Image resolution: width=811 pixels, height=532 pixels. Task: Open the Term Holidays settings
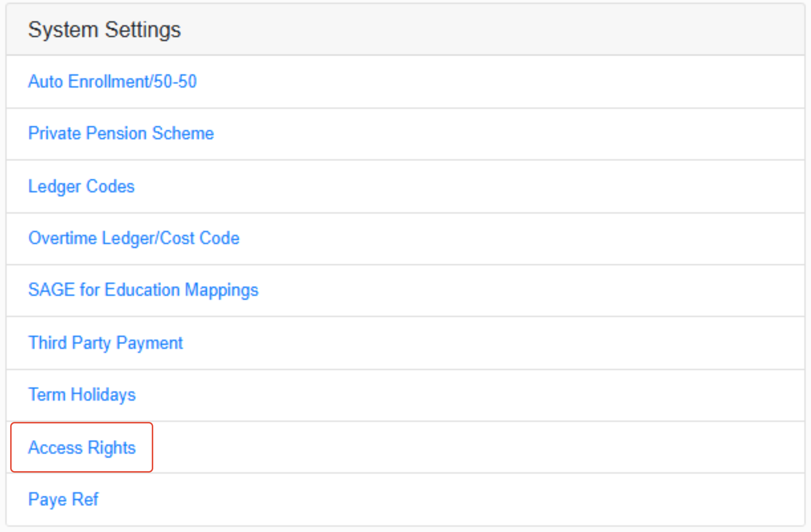click(82, 394)
